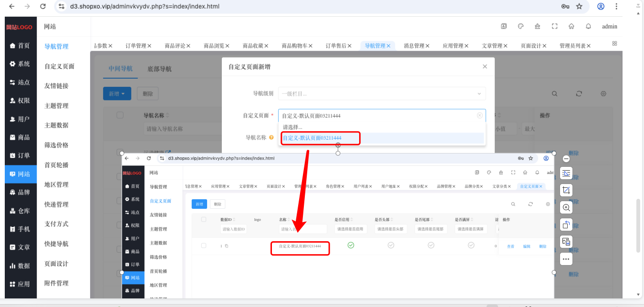Open 快捷导航 in the 网站 submenu

pos(56,244)
